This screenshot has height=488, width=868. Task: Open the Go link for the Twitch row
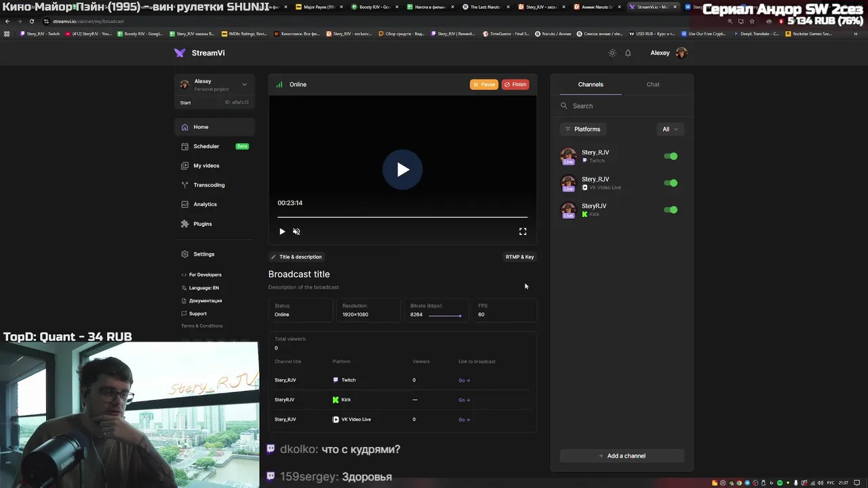[x=464, y=380]
